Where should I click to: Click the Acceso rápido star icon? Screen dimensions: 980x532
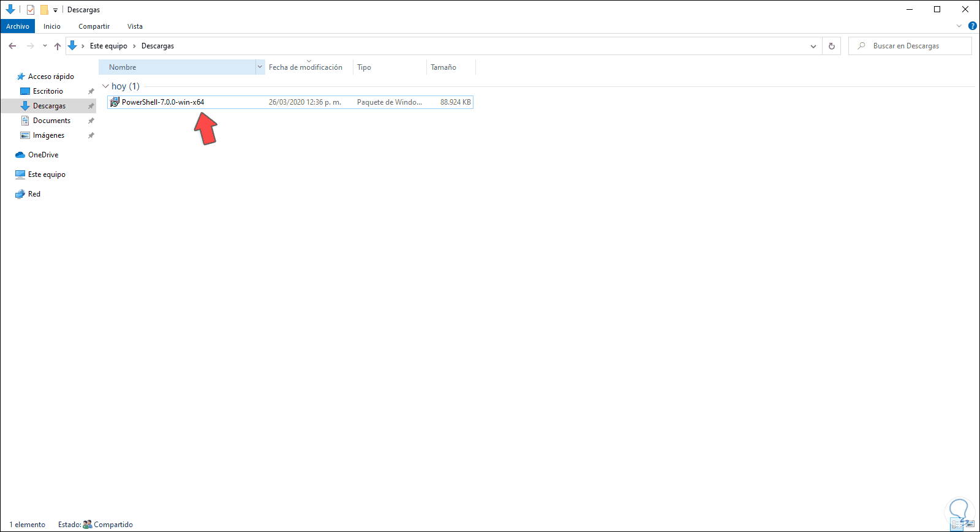point(20,77)
